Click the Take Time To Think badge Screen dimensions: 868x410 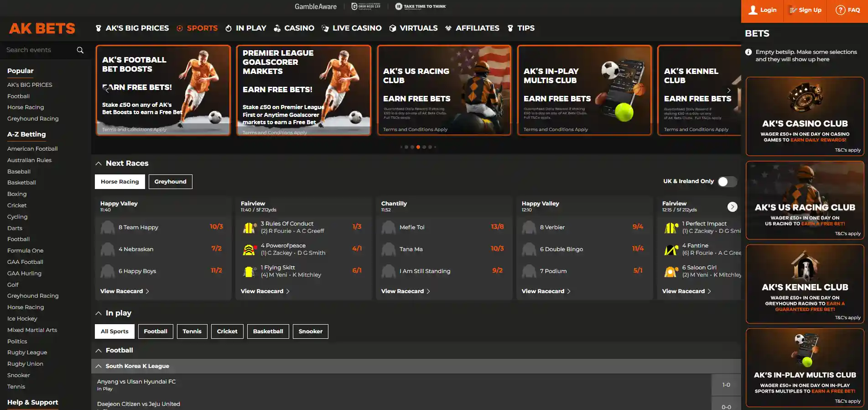pos(421,6)
